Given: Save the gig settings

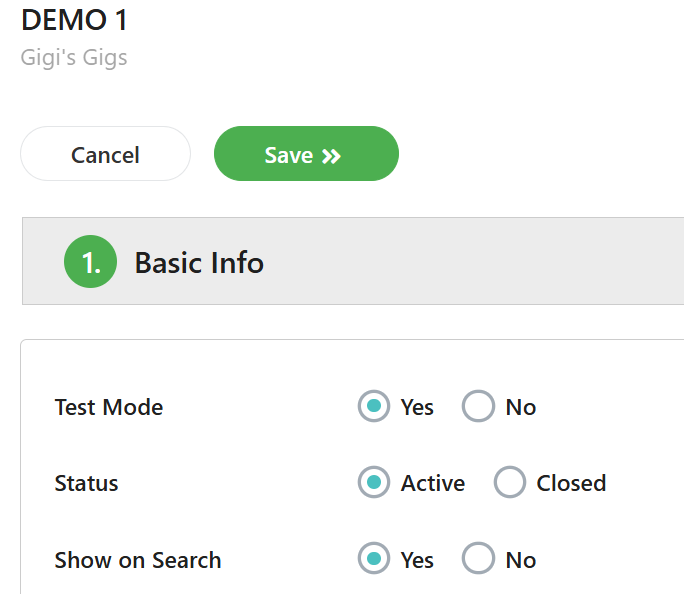Looking at the screenshot, I should (306, 154).
